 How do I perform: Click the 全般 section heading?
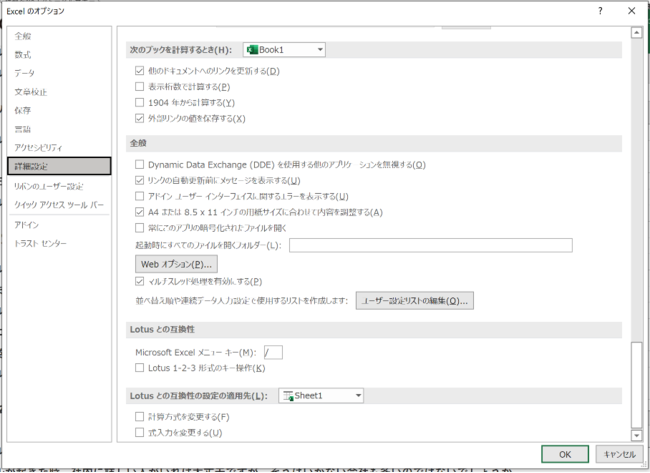[x=138, y=143]
